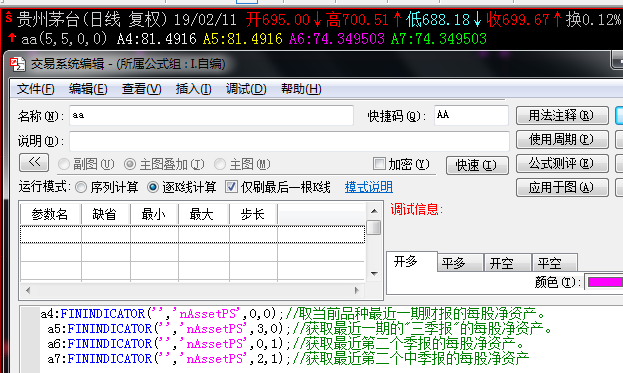The image size is (623, 373).
Task: Click the parameter table right scroll arrow
Action: 356,290
